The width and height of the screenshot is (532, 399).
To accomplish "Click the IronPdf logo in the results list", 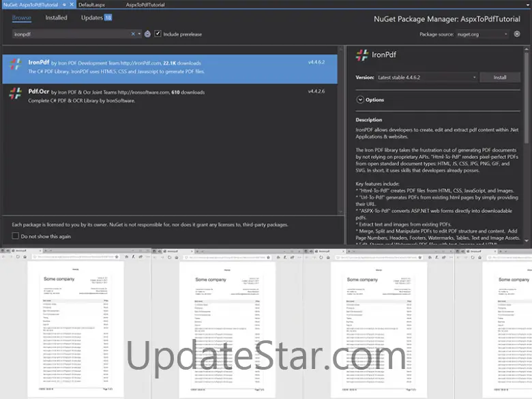I will pyautogui.click(x=16, y=65).
